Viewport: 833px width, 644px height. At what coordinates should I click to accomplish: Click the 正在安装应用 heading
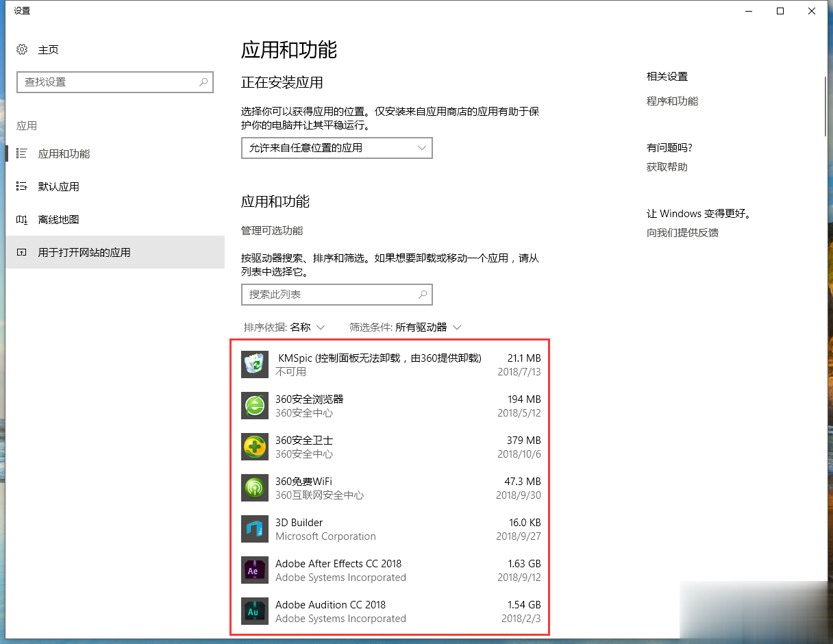[x=282, y=83]
